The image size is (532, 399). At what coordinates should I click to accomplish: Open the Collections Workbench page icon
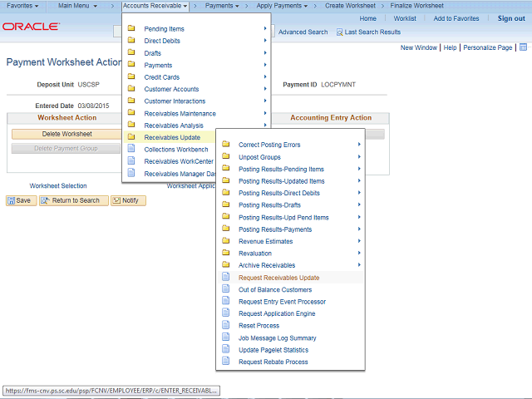(x=131, y=150)
